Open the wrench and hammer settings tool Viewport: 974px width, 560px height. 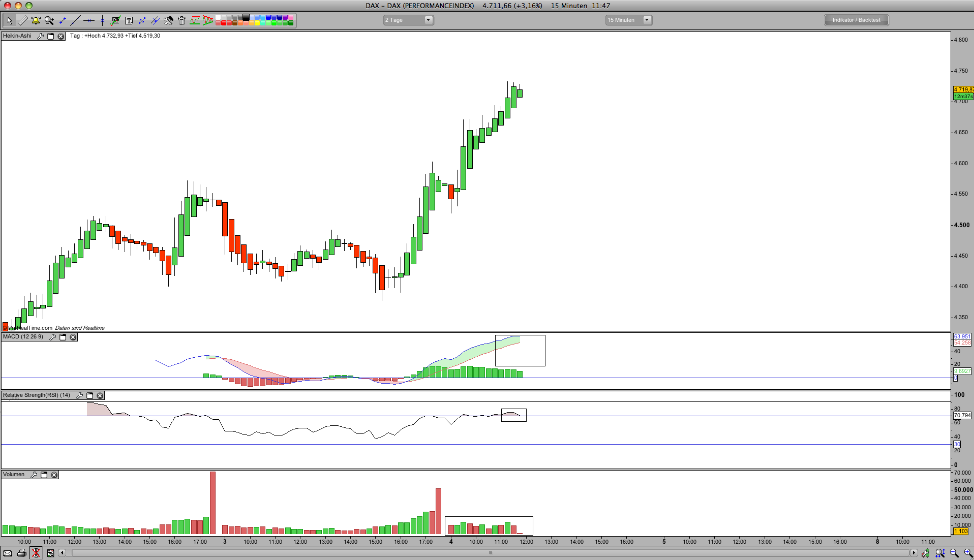pos(168,20)
